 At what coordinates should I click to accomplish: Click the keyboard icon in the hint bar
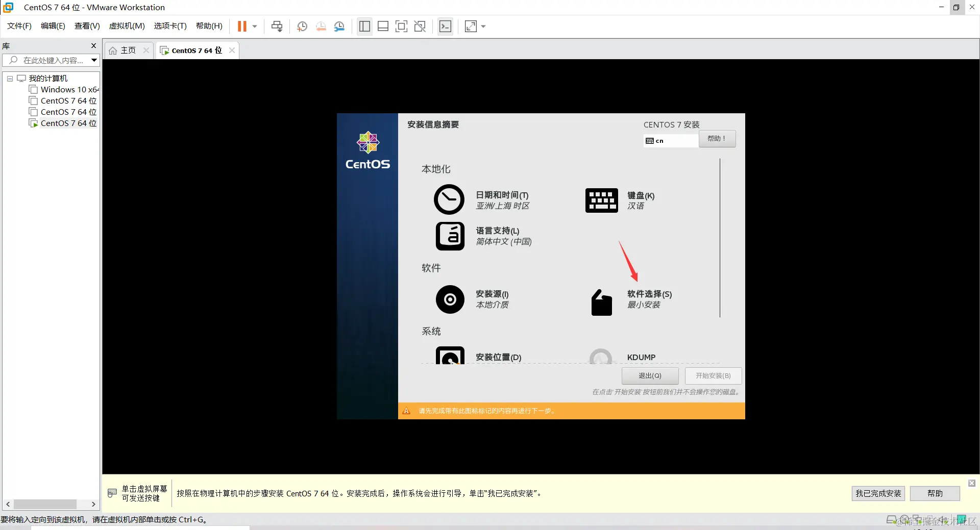pos(112,493)
